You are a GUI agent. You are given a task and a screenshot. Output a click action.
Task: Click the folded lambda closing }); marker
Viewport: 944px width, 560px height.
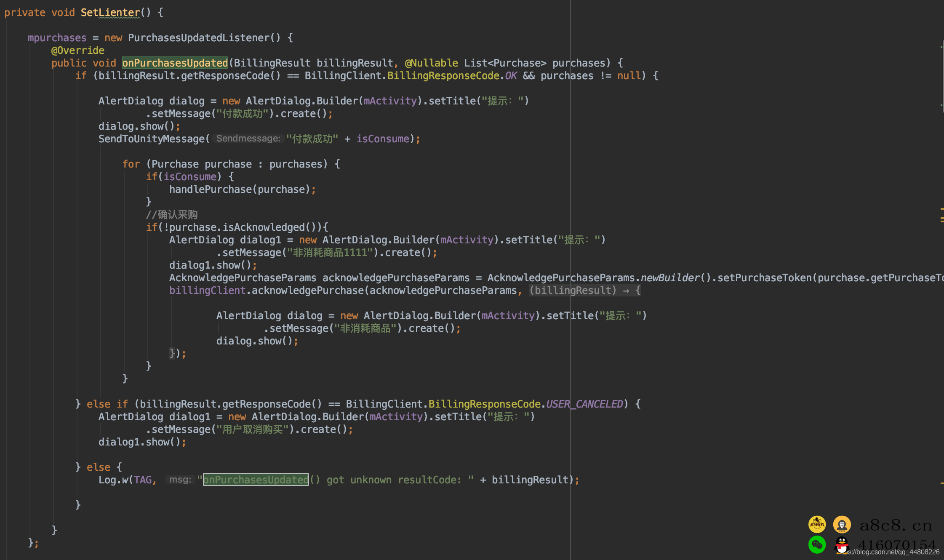(x=177, y=353)
